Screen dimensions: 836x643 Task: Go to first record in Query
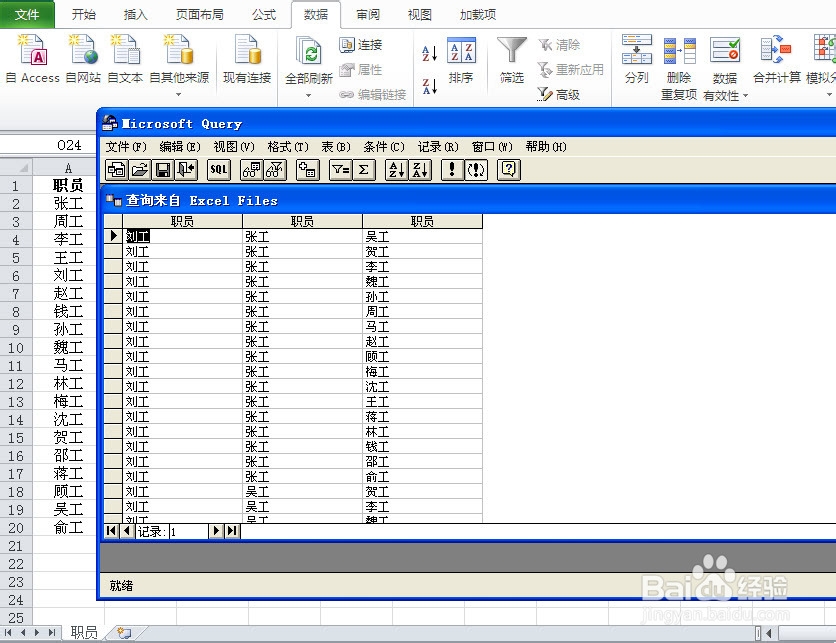[111, 531]
